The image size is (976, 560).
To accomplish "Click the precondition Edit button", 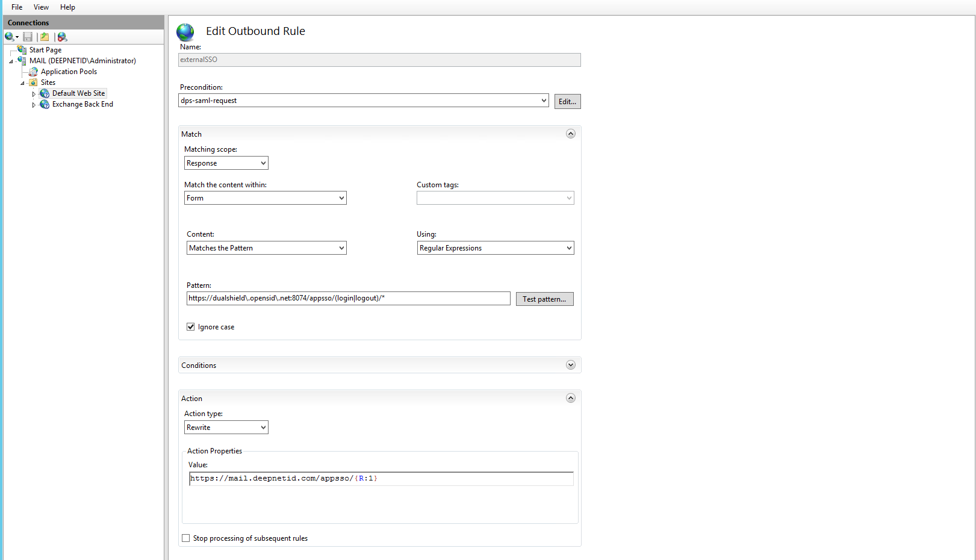I will click(567, 102).
